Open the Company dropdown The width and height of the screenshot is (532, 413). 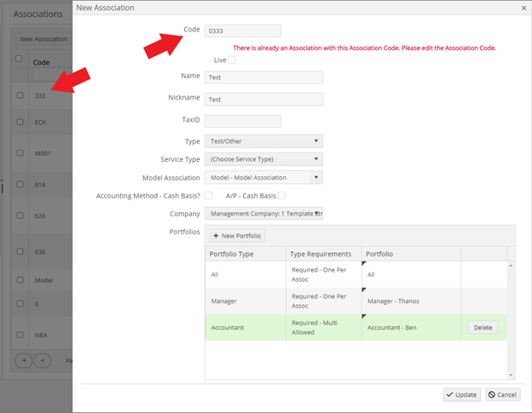pyautogui.click(x=263, y=214)
